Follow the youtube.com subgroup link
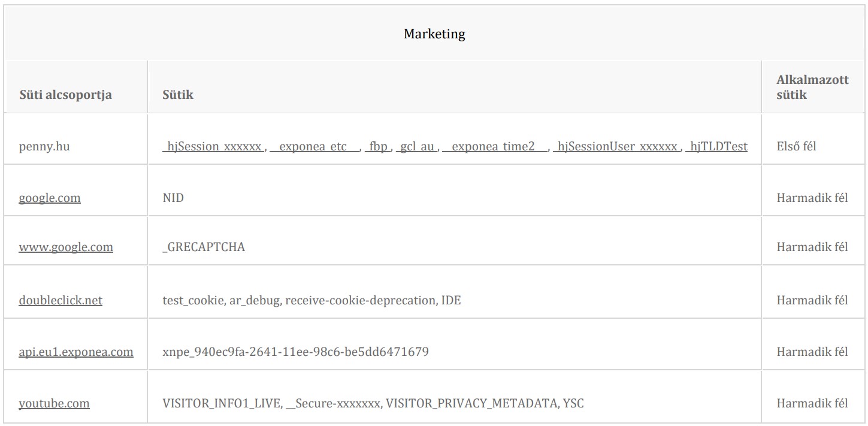This screenshot has width=868, height=426. (54, 403)
